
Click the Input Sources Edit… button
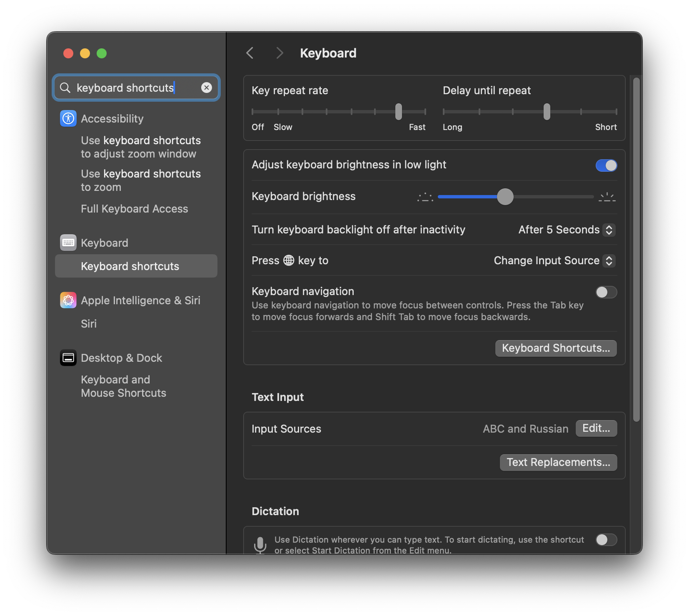597,428
